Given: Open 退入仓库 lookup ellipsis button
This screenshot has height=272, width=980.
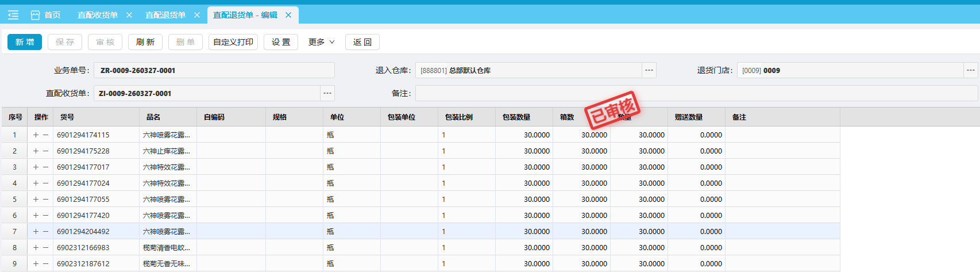Looking at the screenshot, I should point(649,70).
